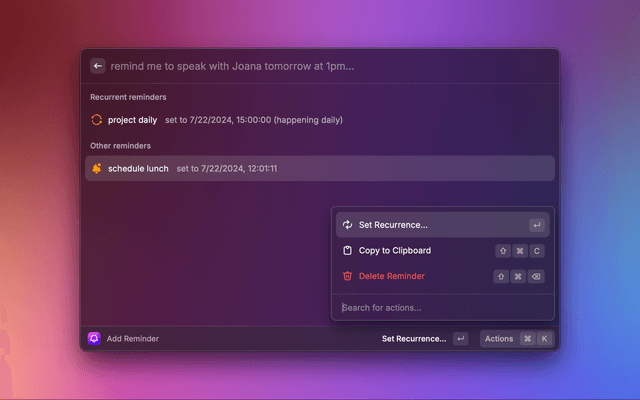Click the backspace key badge for Delete Reminder
This screenshot has height=400, width=640.
point(536,277)
